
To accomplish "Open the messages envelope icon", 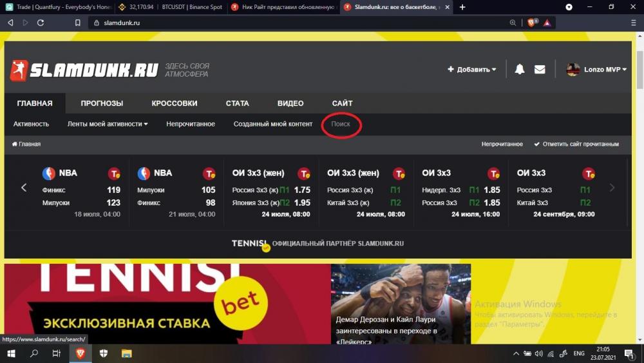I will click(x=540, y=70).
